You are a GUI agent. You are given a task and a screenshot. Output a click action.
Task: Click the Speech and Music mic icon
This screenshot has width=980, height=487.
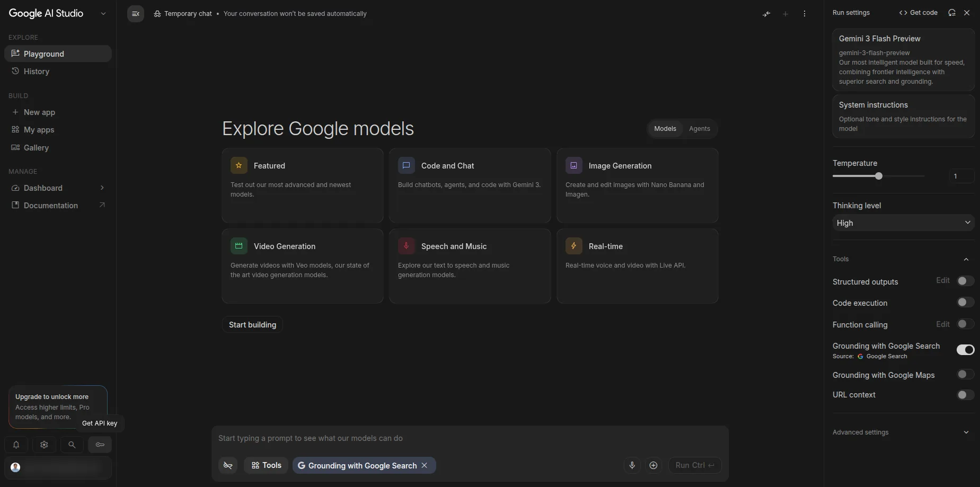(407, 246)
